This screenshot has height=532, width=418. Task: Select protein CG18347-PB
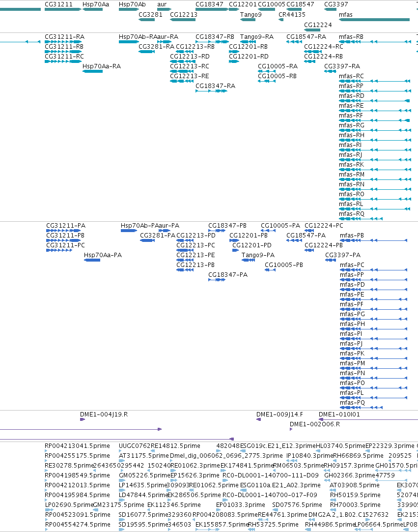coord(227,226)
